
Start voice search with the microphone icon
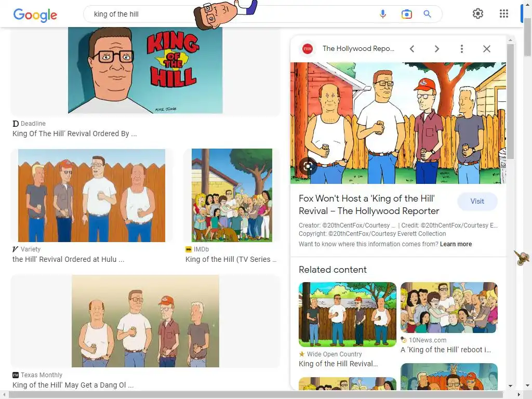[383, 14]
